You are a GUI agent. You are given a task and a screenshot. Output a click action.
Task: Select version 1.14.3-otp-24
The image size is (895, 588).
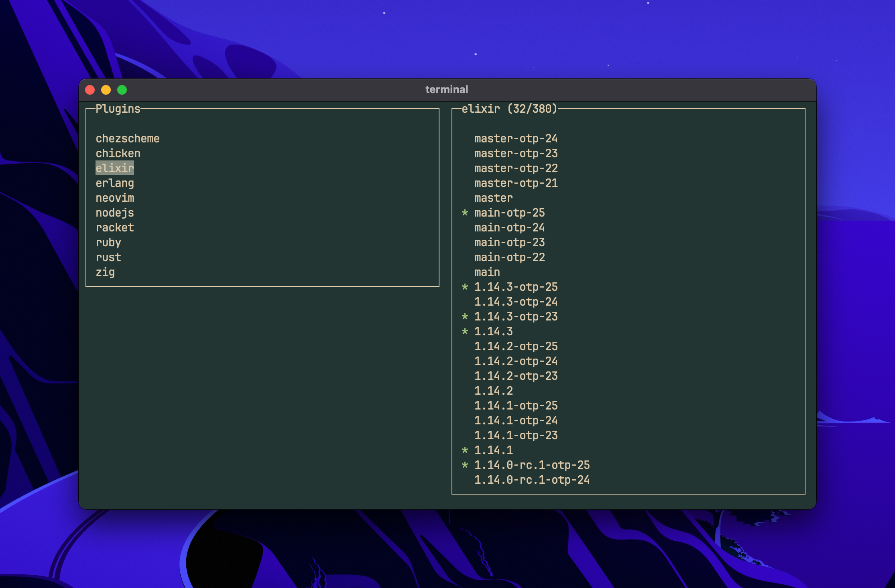point(516,302)
